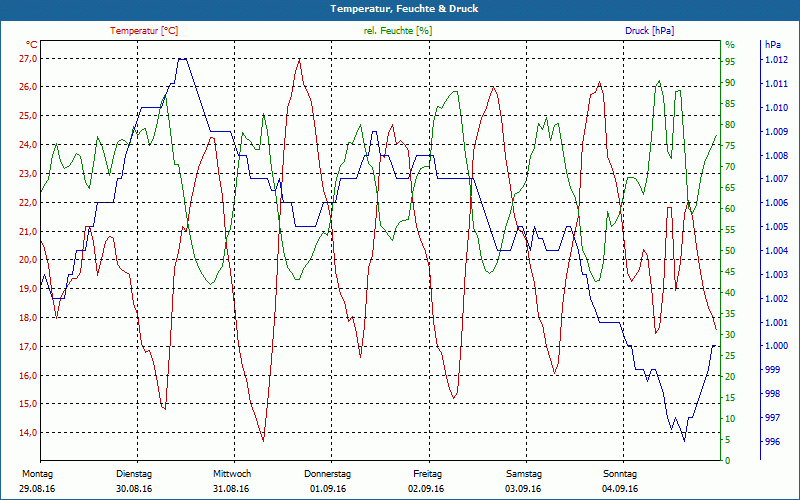The image size is (800, 500).
Task: Click the '26,0' temperature axis value
Action: pos(28,87)
